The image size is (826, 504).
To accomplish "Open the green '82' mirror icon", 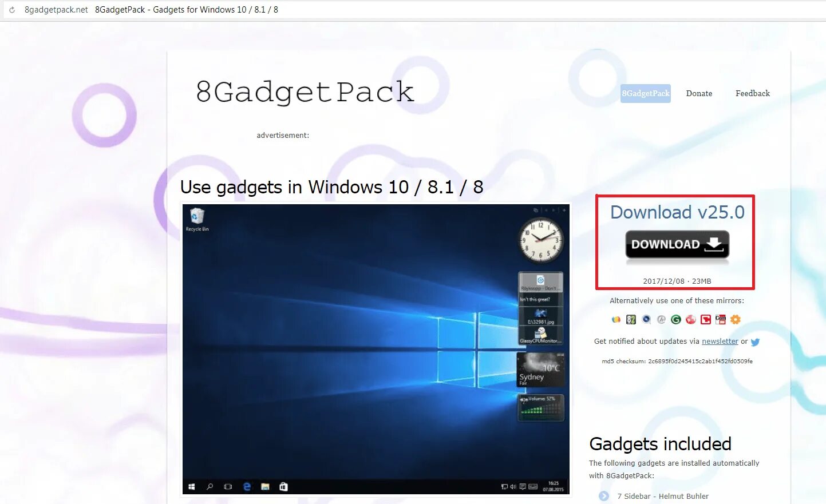I will pyautogui.click(x=631, y=320).
